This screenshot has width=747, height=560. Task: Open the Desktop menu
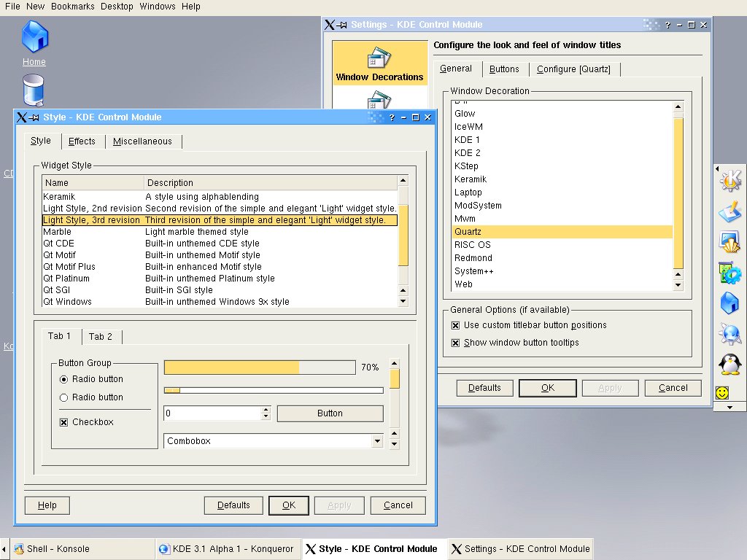117,7
